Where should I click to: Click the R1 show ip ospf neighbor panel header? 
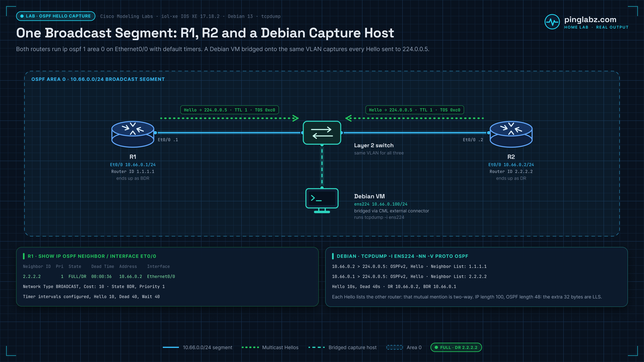click(x=92, y=256)
